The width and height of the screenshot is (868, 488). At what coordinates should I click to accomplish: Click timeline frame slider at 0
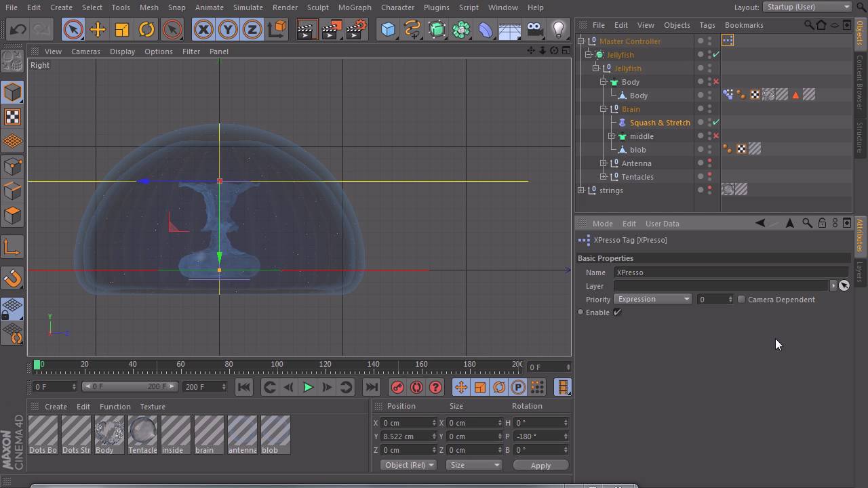(x=37, y=365)
